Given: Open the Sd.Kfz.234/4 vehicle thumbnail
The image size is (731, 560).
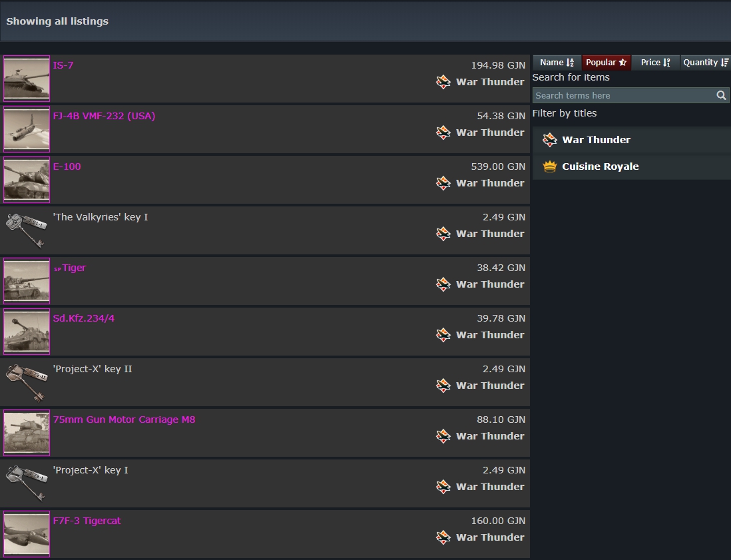Looking at the screenshot, I should click(27, 332).
